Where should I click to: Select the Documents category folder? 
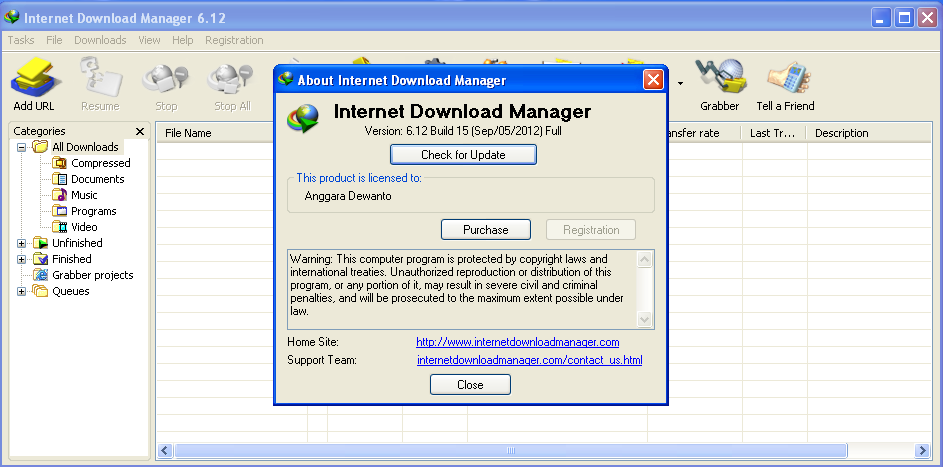[88, 179]
